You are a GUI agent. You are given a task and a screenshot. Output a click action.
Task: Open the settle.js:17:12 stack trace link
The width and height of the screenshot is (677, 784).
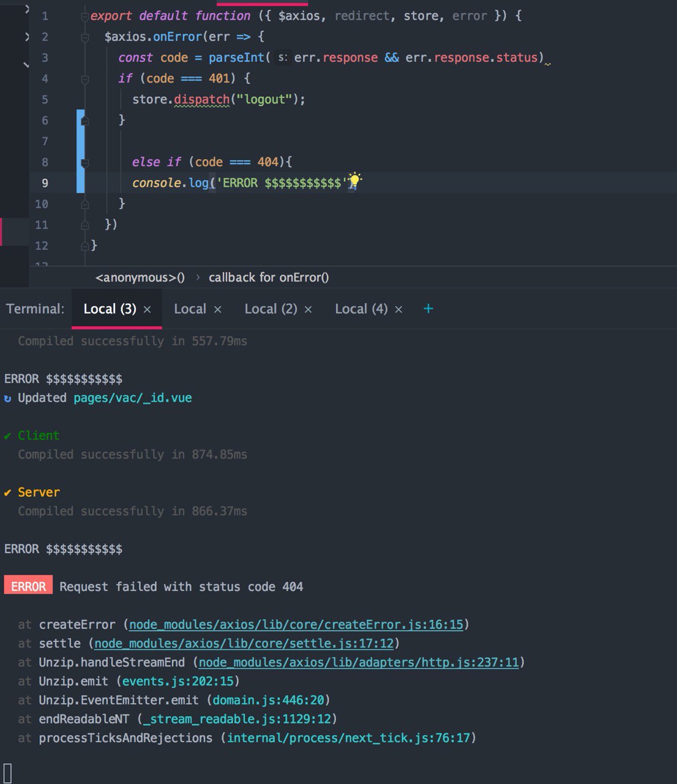(244, 644)
